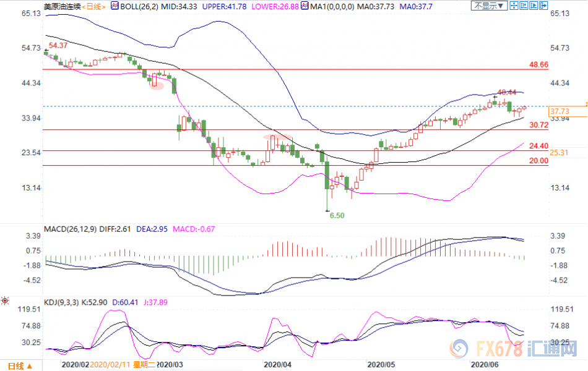The height and width of the screenshot is (371, 588).
Task: Click the range measure icon beside crosshair
Action: [524, 6]
